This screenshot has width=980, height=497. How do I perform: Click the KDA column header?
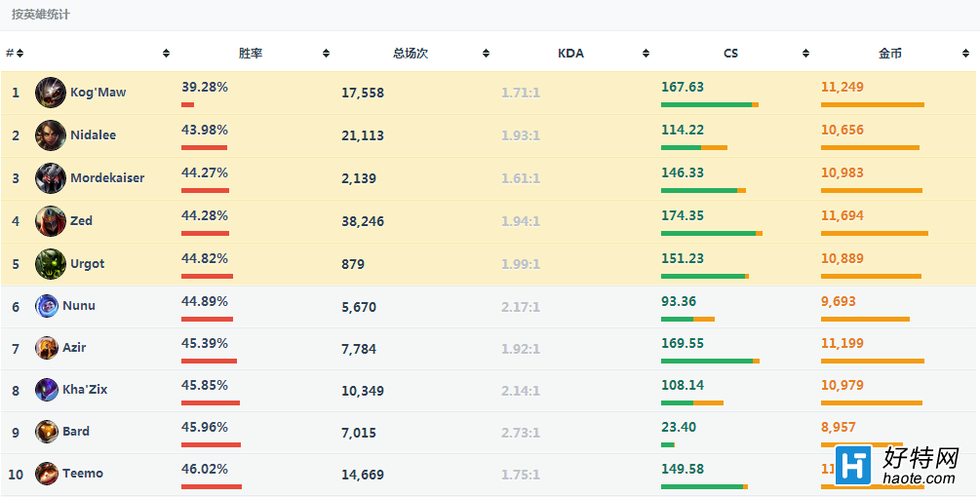pos(570,53)
